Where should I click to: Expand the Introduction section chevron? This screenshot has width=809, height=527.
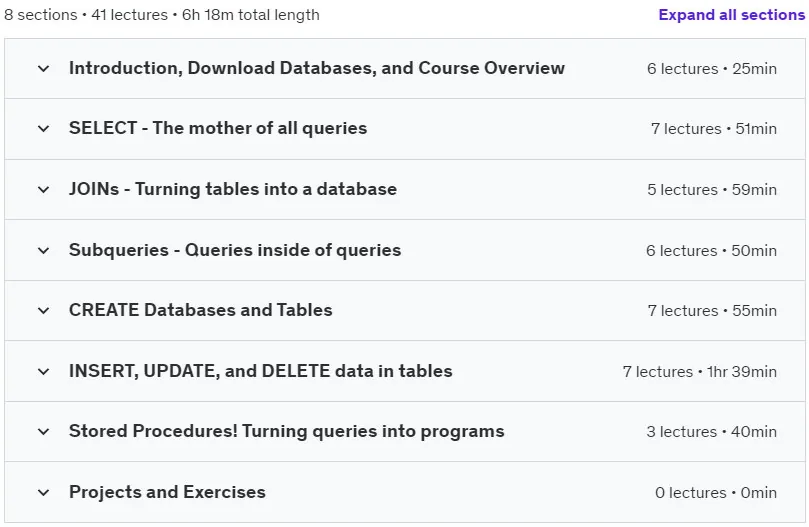click(44, 69)
